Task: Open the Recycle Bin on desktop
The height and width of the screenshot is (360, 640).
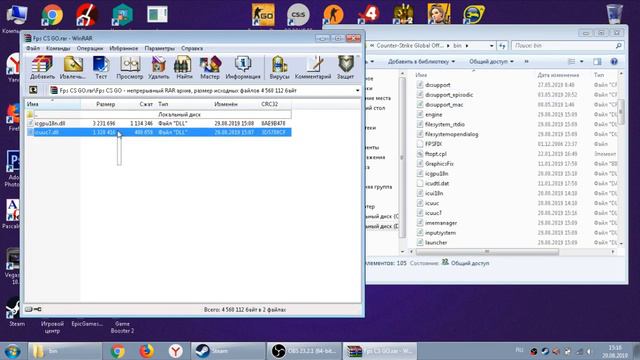Action: click(x=614, y=14)
